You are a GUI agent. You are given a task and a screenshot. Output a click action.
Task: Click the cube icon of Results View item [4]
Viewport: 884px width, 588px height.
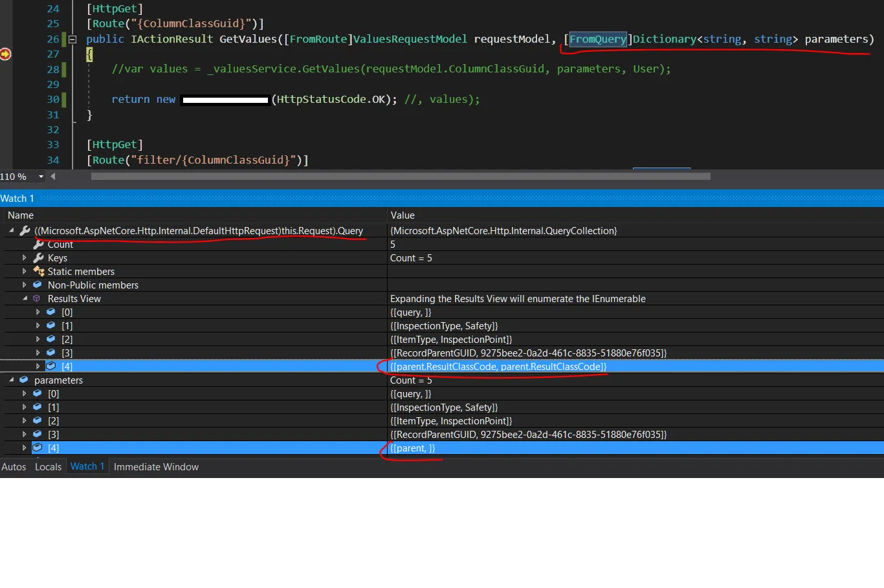point(51,367)
